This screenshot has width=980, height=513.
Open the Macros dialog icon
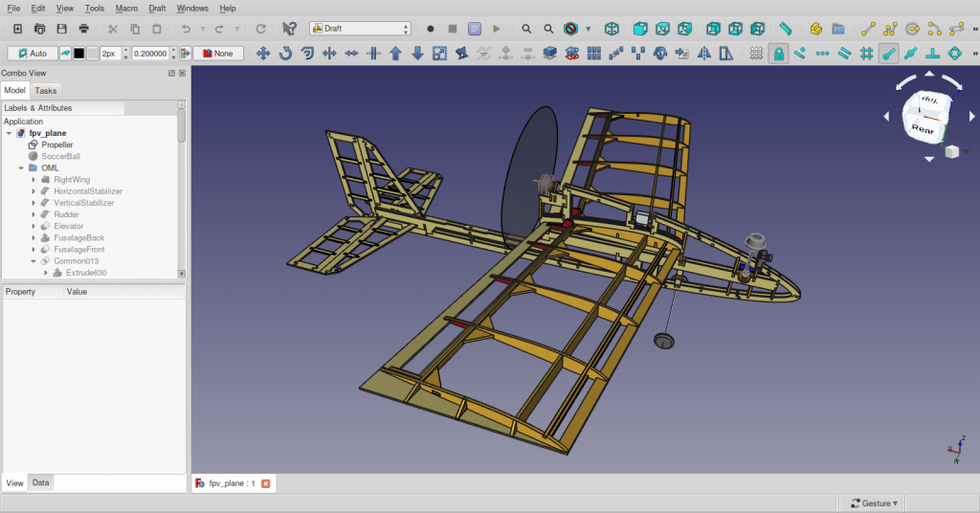click(x=475, y=29)
